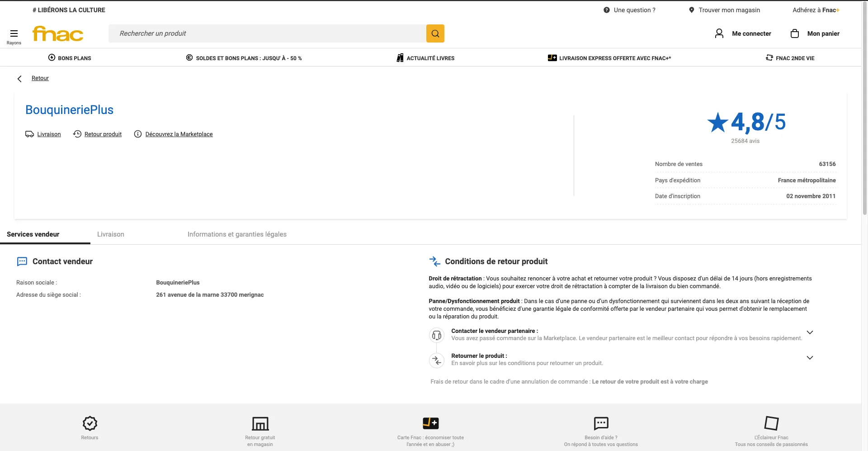The height and width of the screenshot is (451, 868).
Task: Click Mon panier
Action: pos(823,33)
